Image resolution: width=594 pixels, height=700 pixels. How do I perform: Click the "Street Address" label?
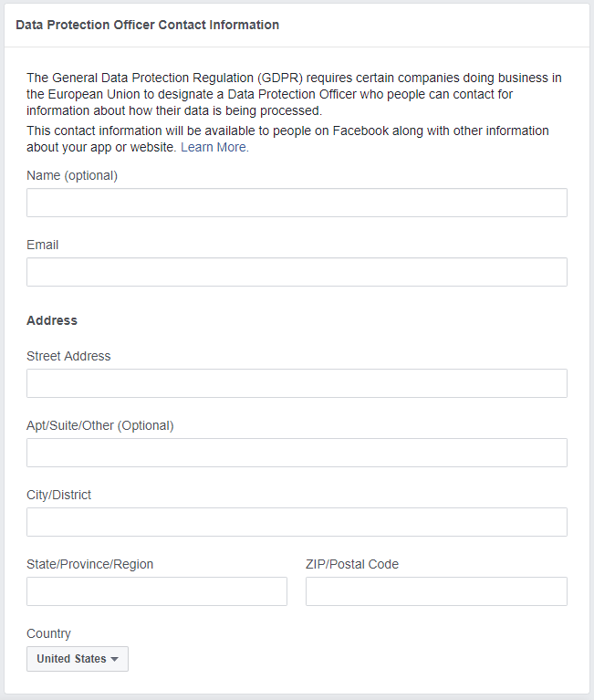coord(68,356)
